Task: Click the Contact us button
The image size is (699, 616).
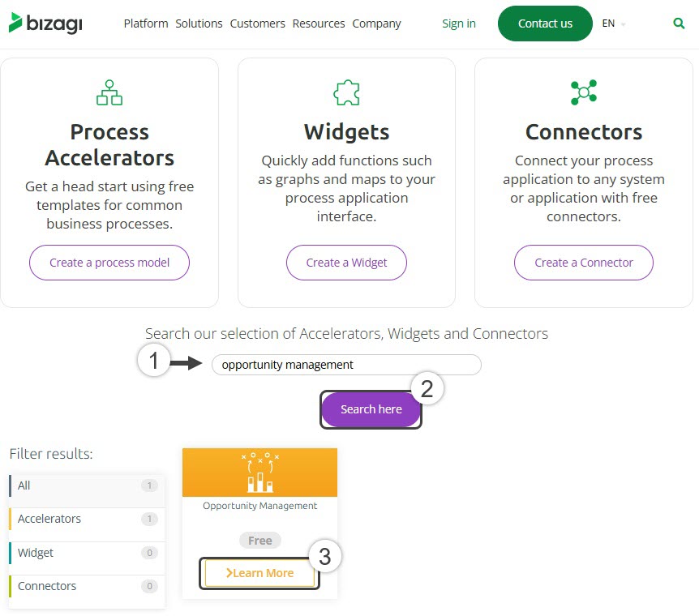Action: click(544, 24)
